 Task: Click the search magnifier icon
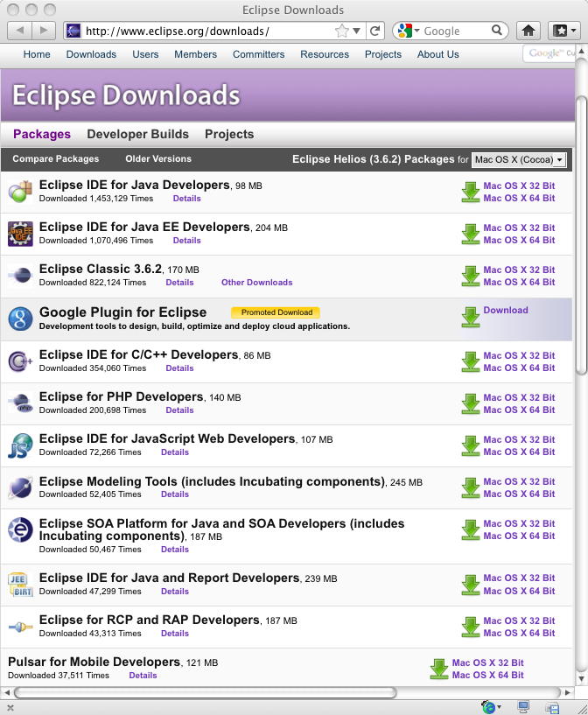click(497, 31)
